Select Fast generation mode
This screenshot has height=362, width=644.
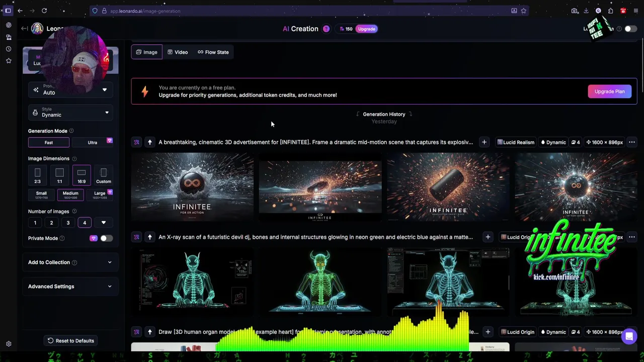49,143
